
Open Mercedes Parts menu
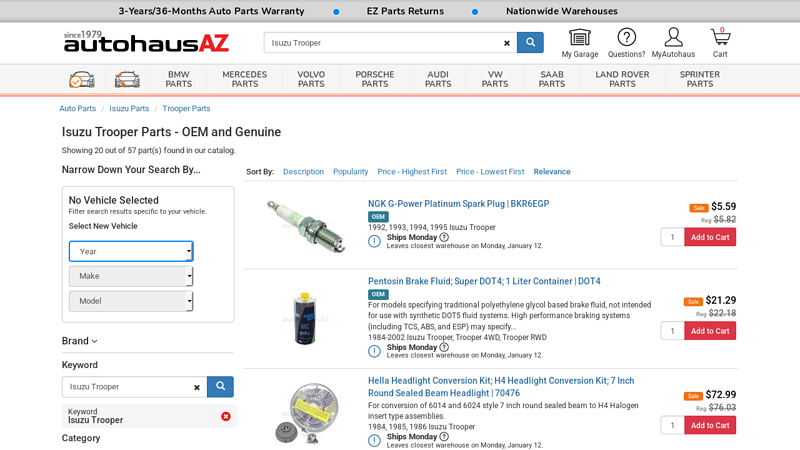coord(245,79)
